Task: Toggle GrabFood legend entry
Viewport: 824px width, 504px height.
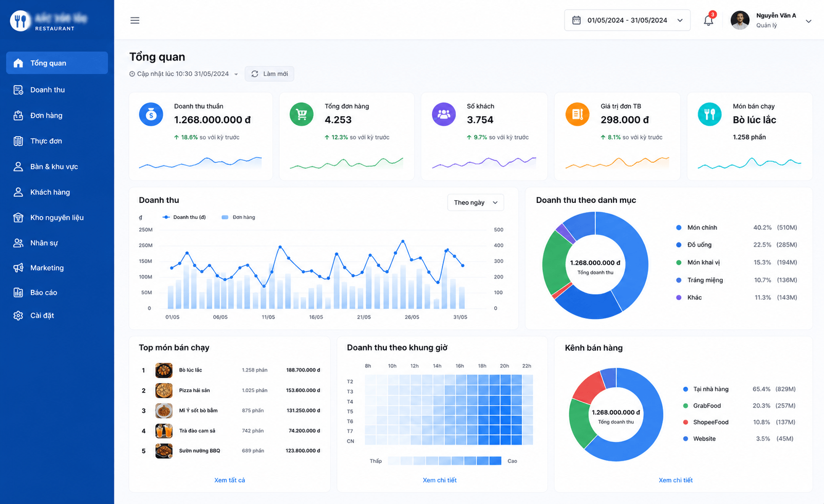Action: point(702,406)
